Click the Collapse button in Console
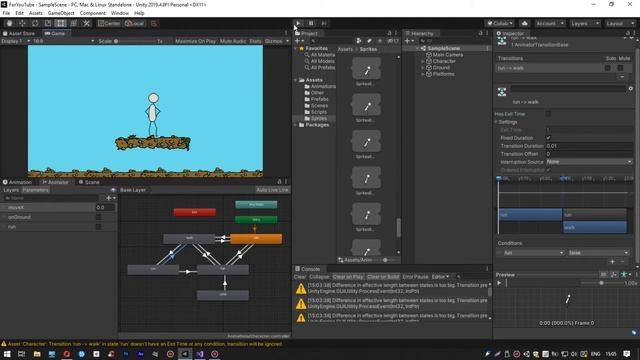The height and width of the screenshot is (360, 640). pos(319,277)
